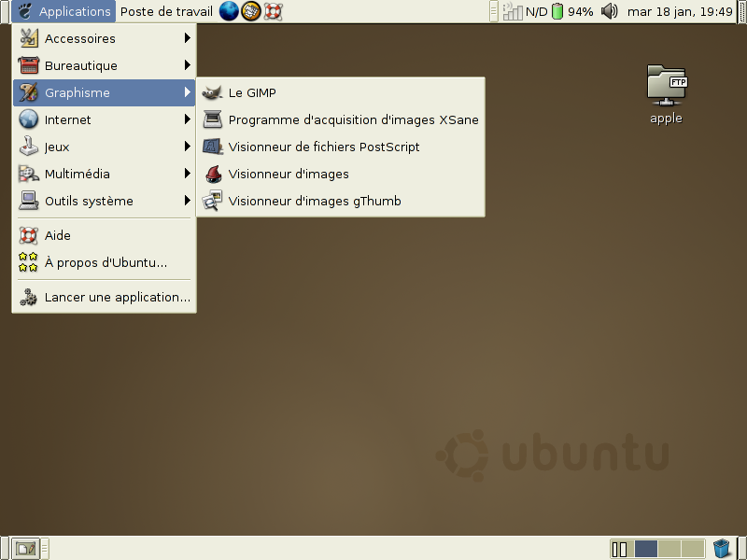Click the gears icon for Lancer une application

point(29,297)
